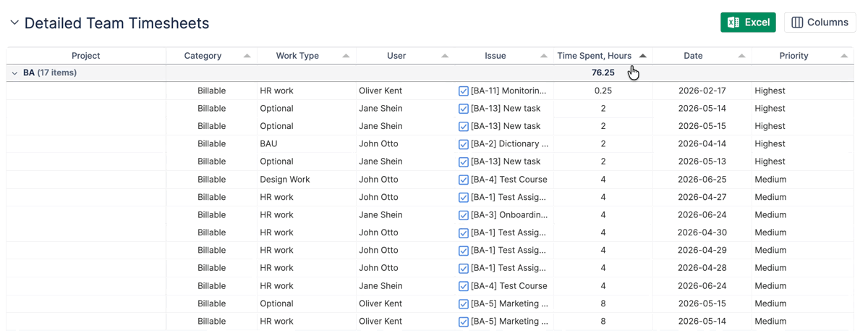868x331 pixels.
Task: Toggle the Time Spent, Hours sort arrow
Action: click(x=642, y=56)
